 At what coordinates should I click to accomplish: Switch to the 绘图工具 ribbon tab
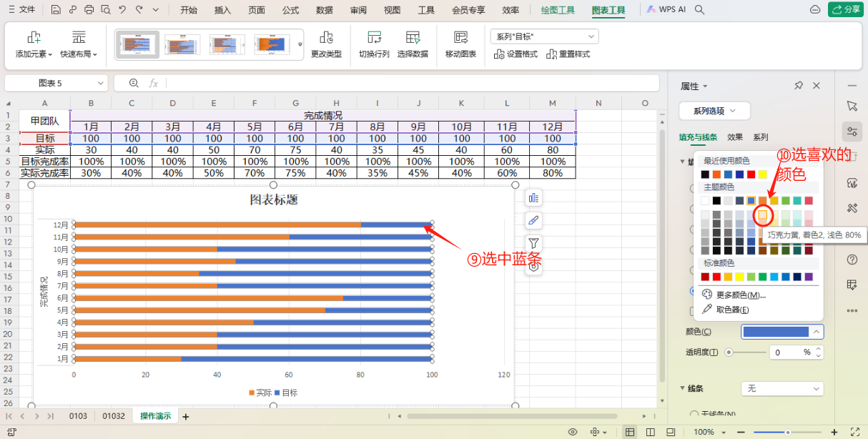point(558,10)
